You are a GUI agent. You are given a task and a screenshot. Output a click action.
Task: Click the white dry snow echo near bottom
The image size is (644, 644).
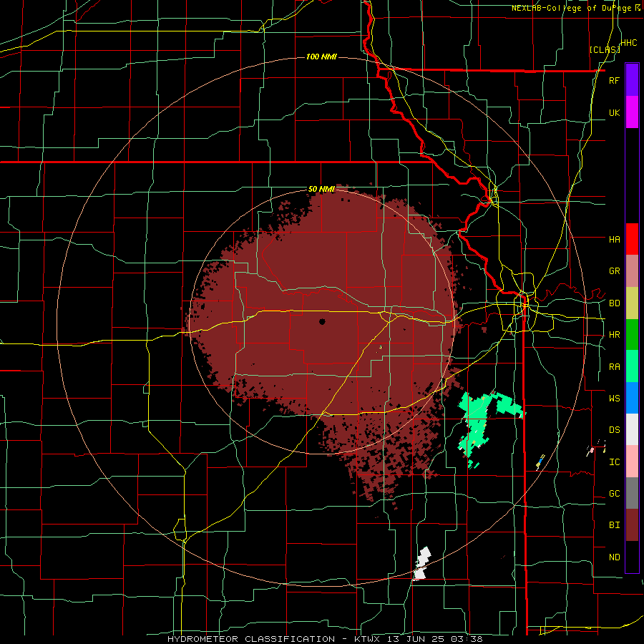coord(421,564)
